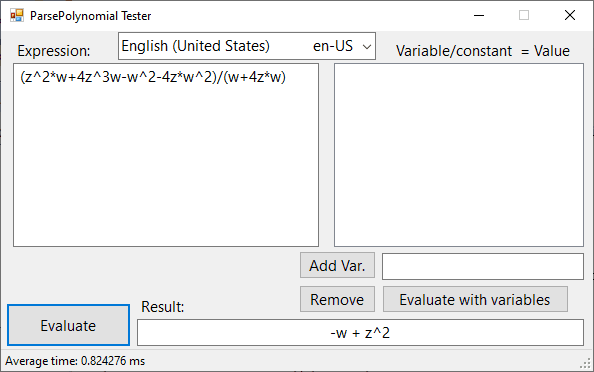594x372 pixels.
Task: Click the disabled maximize window icon
Action: (x=524, y=16)
